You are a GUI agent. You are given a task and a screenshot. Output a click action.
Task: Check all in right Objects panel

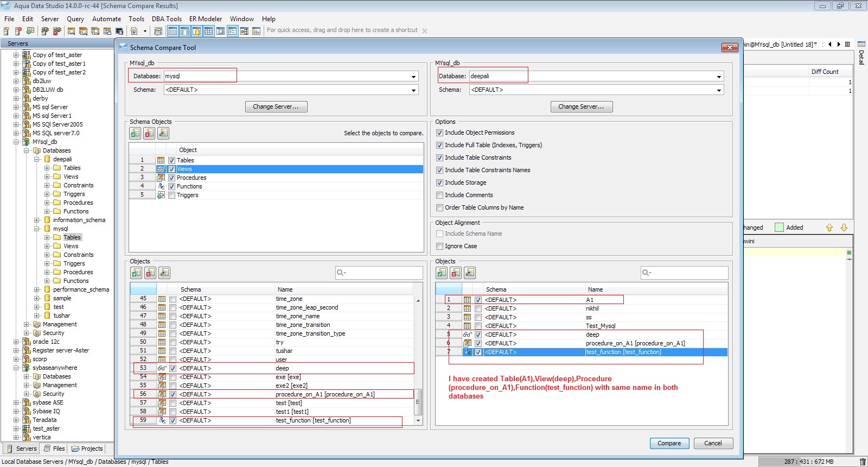point(442,273)
